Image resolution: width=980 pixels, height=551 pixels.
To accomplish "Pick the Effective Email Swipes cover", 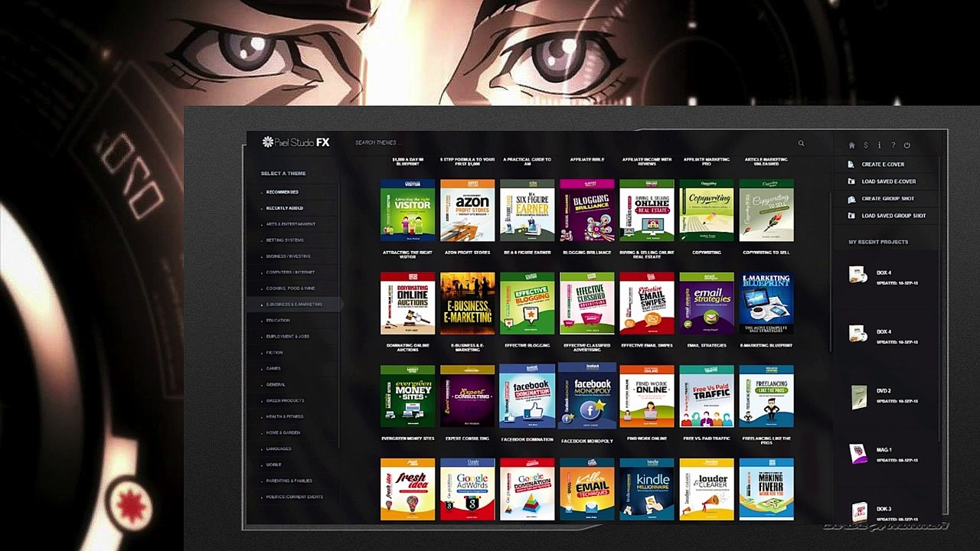I will coord(647,304).
